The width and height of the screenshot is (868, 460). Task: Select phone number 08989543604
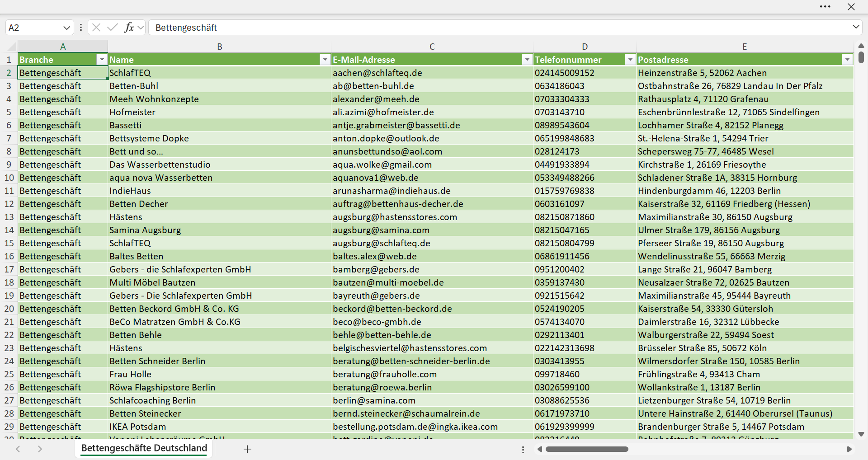click(x=585, y=125)
